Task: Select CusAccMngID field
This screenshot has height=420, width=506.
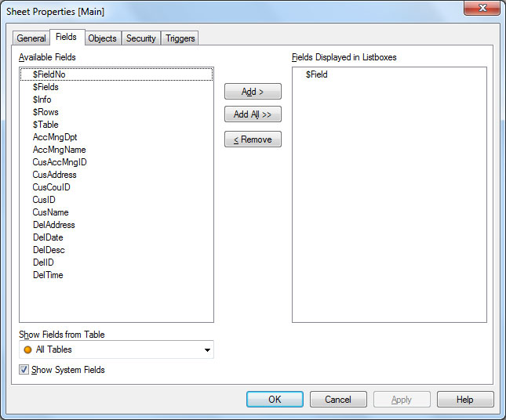Action: [x=116, y=162]
